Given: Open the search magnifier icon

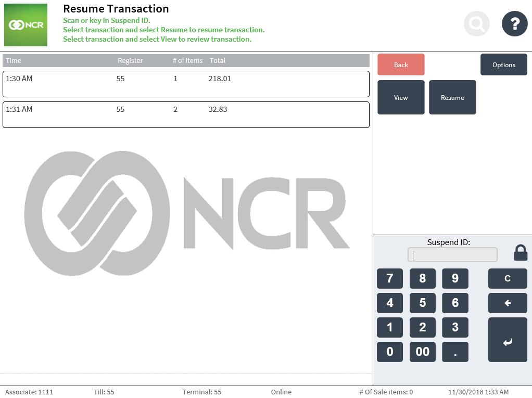Looking at the screenshot, I should point(477,24).
